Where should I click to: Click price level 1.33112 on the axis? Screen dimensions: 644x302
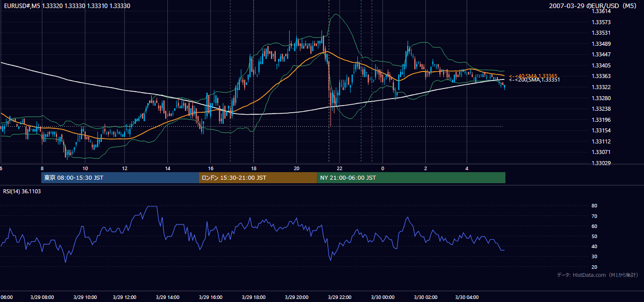click(601, 141)
